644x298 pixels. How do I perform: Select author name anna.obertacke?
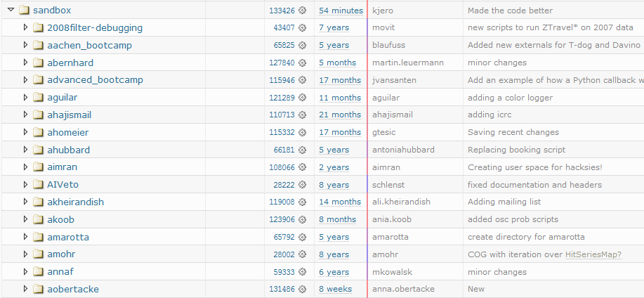(403, 290)
